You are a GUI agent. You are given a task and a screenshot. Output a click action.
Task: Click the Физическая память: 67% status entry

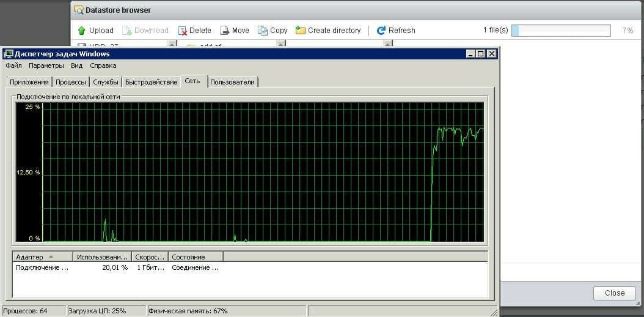pyautogui.click(x=226, y=311)
